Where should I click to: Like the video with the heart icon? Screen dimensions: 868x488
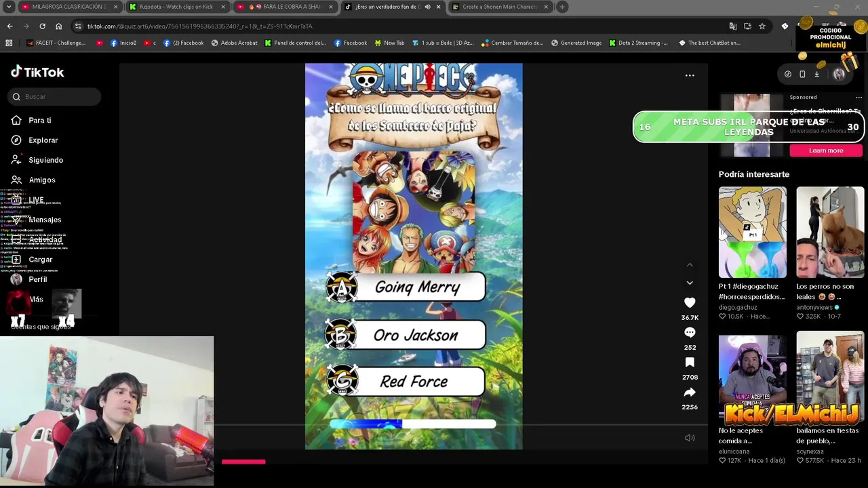[690, 302]
